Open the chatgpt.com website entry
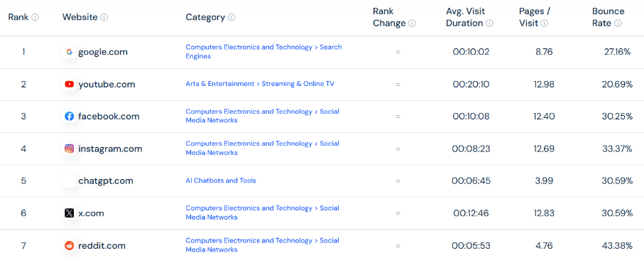 click(106, 181)
